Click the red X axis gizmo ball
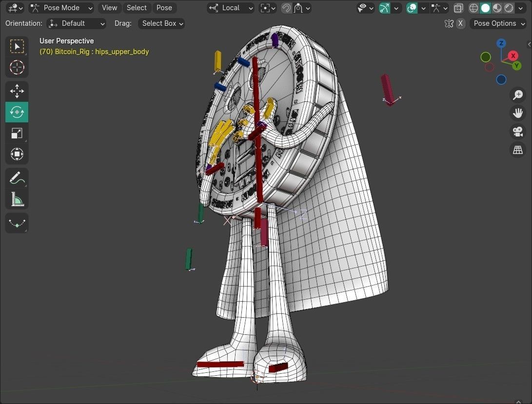This screenshot has height=404, width=532. (x=513, y=56)
